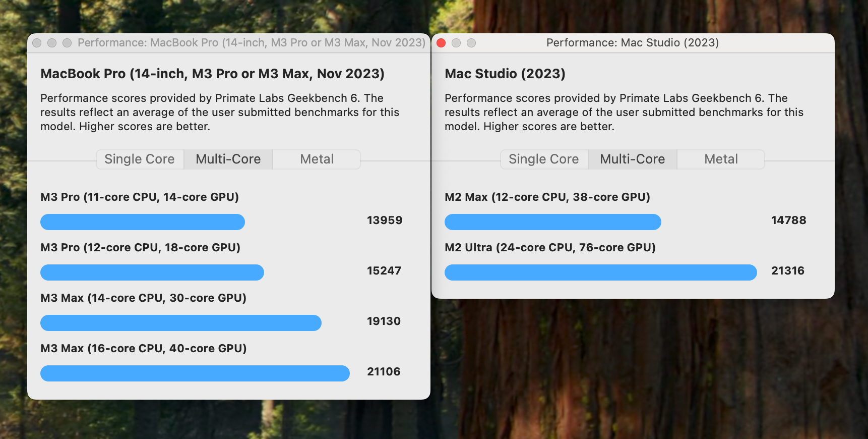Select Multi-Core tab in MacBook Pro window

pos(228,159)
